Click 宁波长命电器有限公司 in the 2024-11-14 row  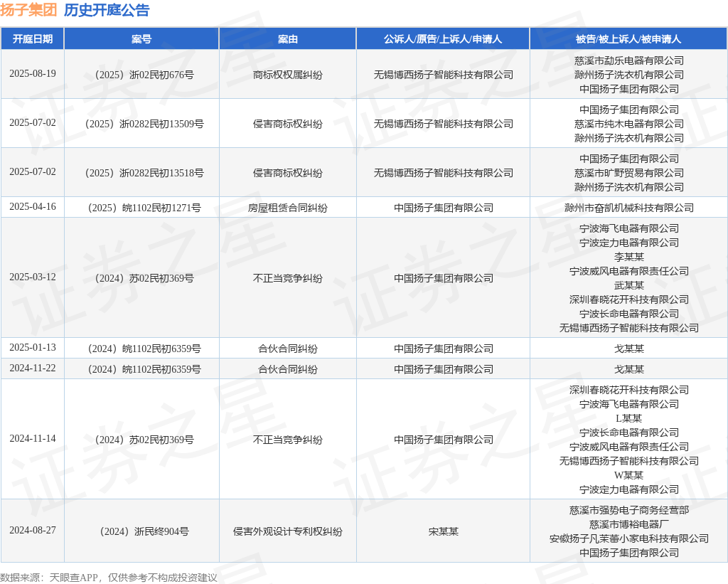tap(629, 432)
